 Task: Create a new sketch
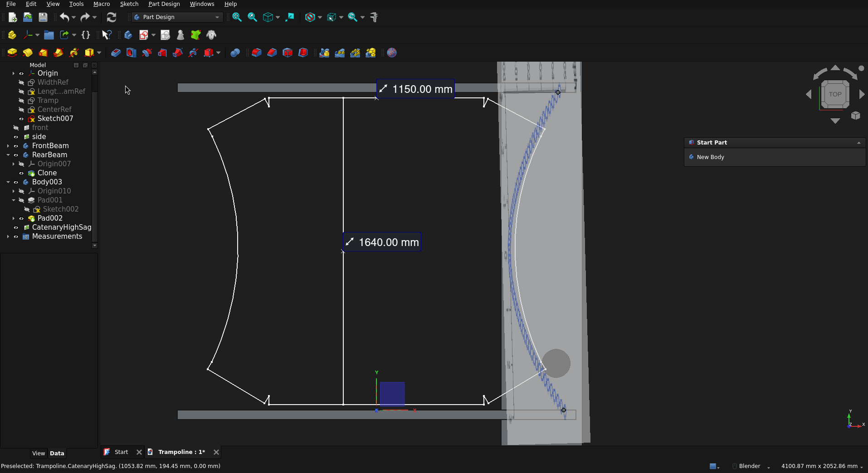click(144, 35)
